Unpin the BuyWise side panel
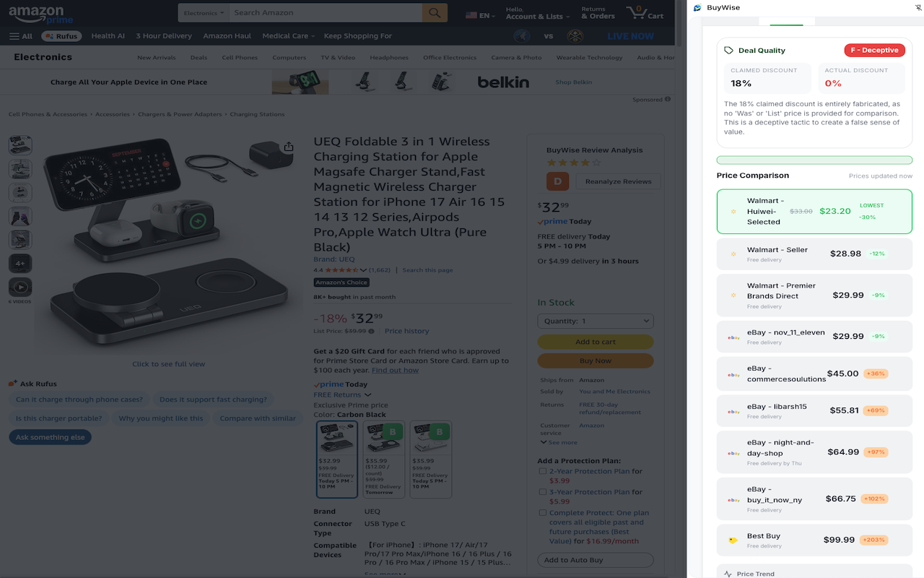 click(x=919, y=8)
